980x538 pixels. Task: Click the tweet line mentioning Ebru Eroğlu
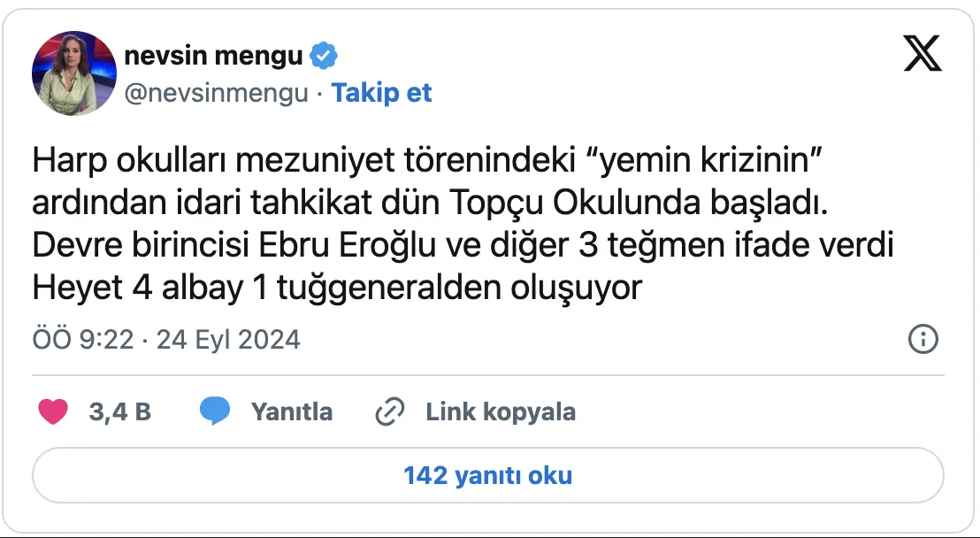tap(463, 246)
